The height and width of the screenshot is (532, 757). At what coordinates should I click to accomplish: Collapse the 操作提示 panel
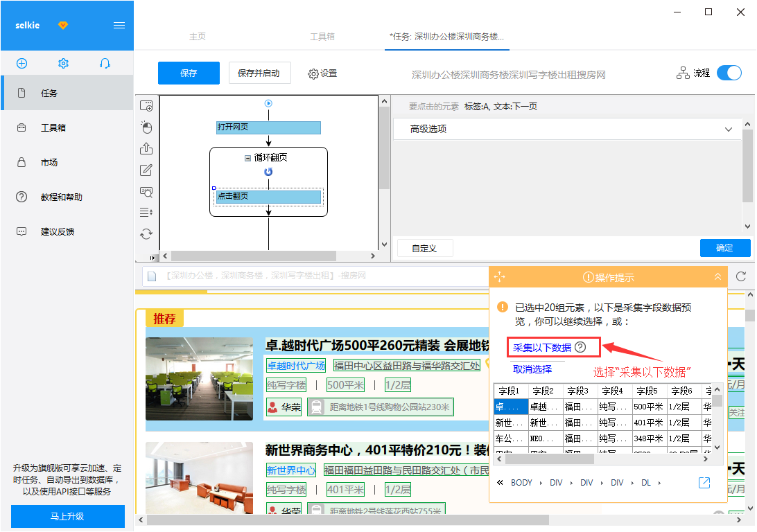(x=718, y=277)
